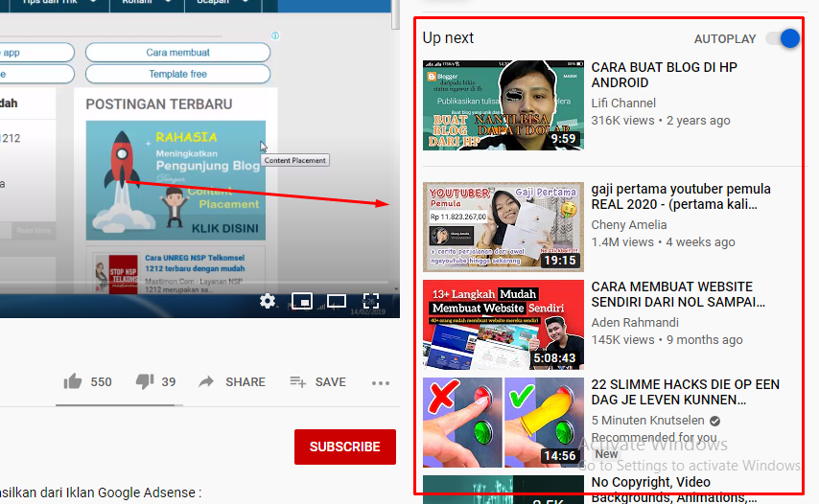Click the share arrow icon

pos(206,382)
